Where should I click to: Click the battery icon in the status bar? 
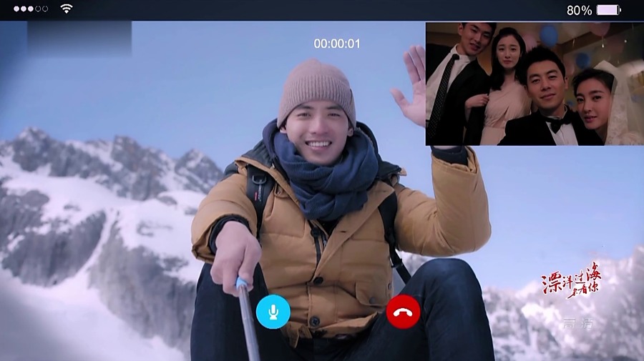tap(609, 10)
